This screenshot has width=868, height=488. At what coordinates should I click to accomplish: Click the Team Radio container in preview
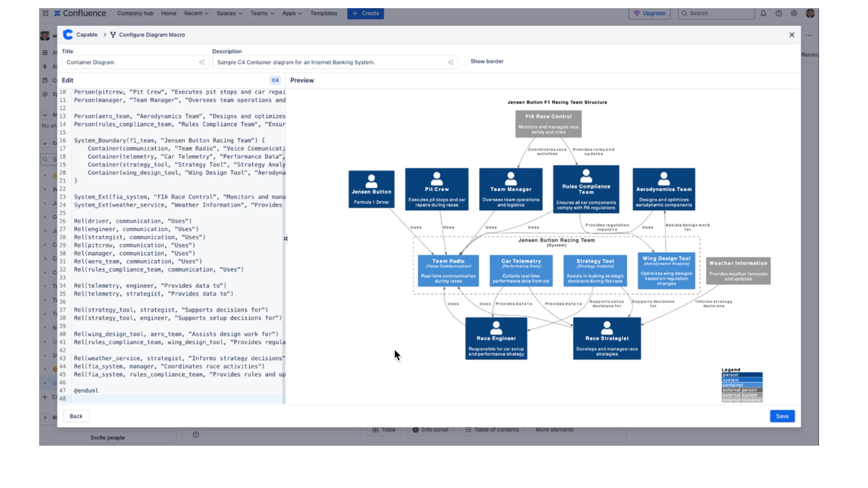tap(448, 271)
